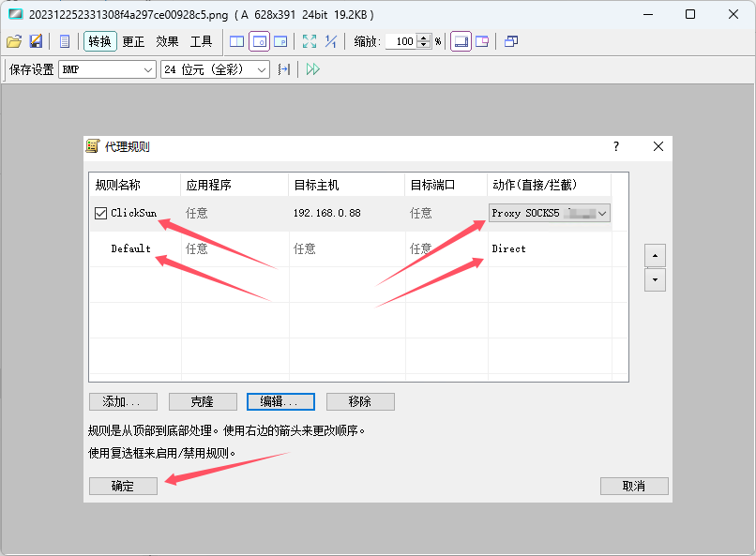Click the icon right of color depth dropdown
Image resolution: width=756 pixels, height=556 pixels.
pyautogui.click(x=284, y=69)
